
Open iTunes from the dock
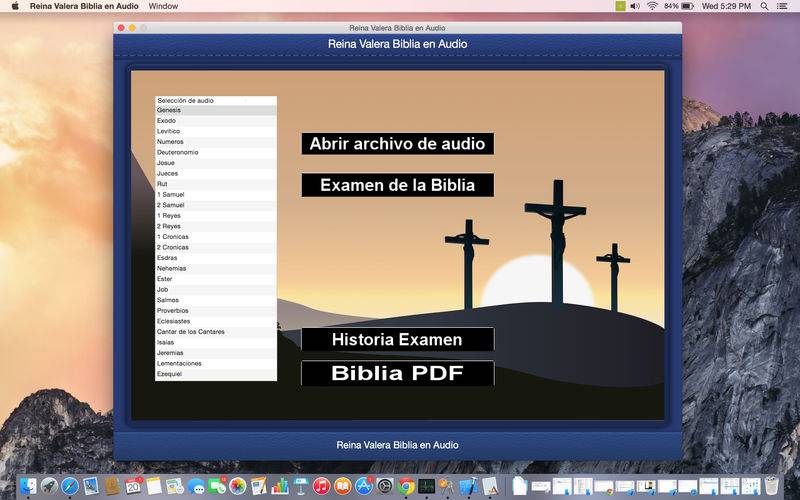pyautogui.click(x=321, y=486)
